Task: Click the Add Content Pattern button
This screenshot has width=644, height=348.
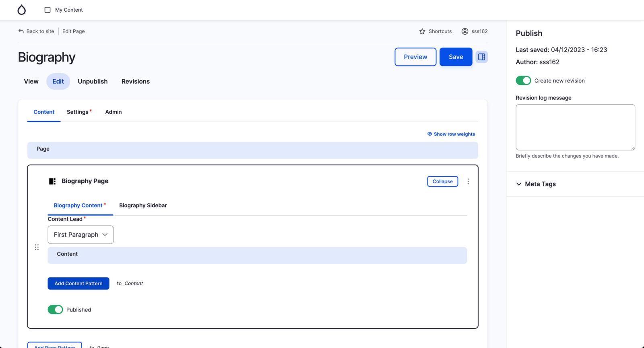Action: tap(78, 283)
